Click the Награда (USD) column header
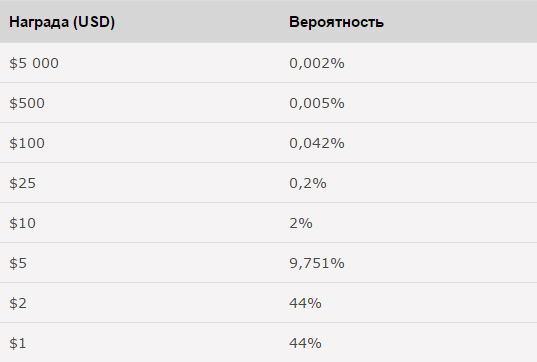Viewport: 537px width, 362px height. [62, 22]
